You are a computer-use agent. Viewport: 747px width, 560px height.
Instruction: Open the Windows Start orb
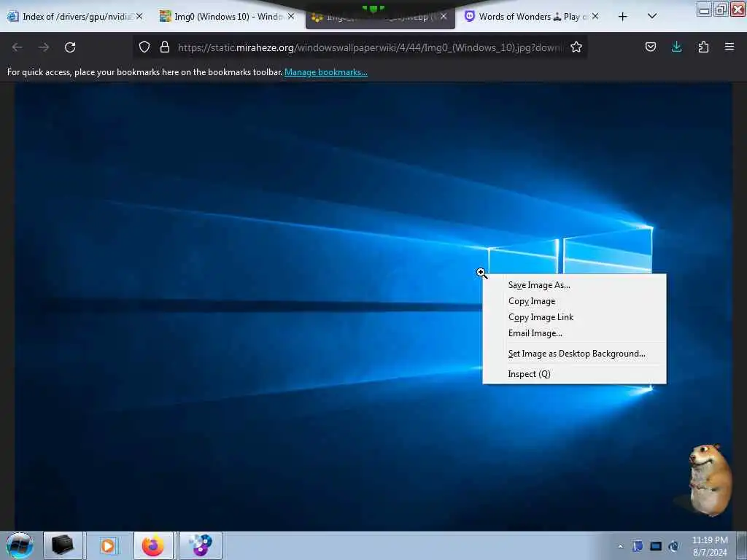(20, 545)
